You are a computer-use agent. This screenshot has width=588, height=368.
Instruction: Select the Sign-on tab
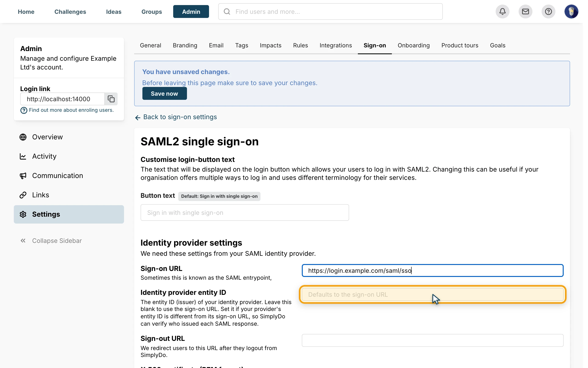click(375, 45)
